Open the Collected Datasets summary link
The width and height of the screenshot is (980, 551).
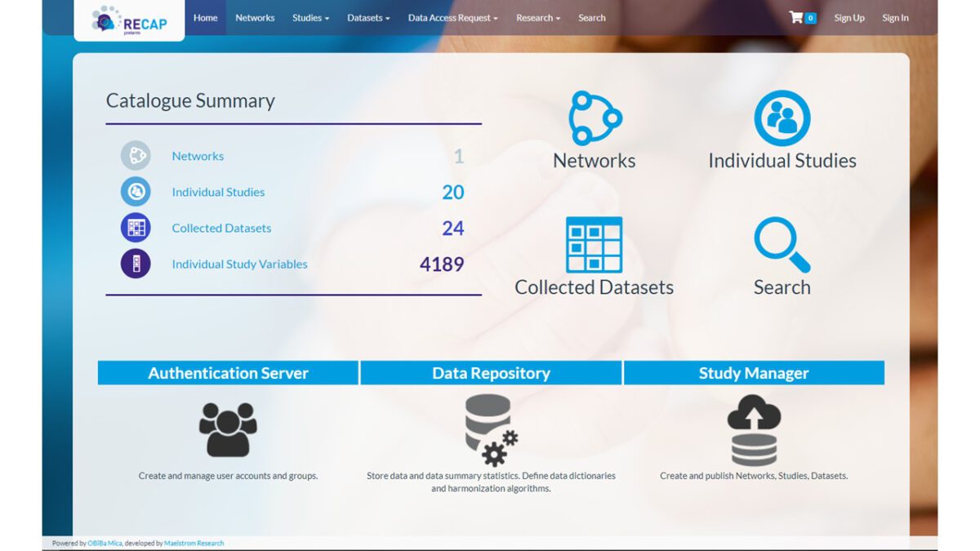pos(221,229)
